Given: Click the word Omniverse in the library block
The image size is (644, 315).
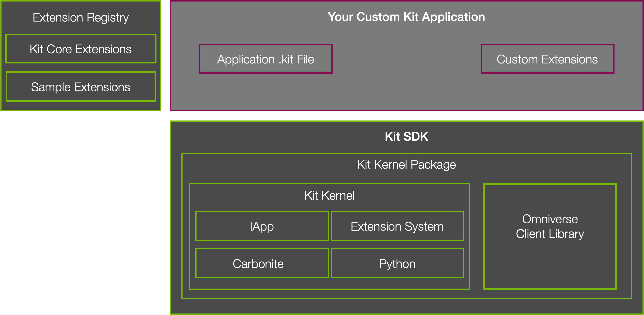Looking at the screenshot, I should coord(550,219).
